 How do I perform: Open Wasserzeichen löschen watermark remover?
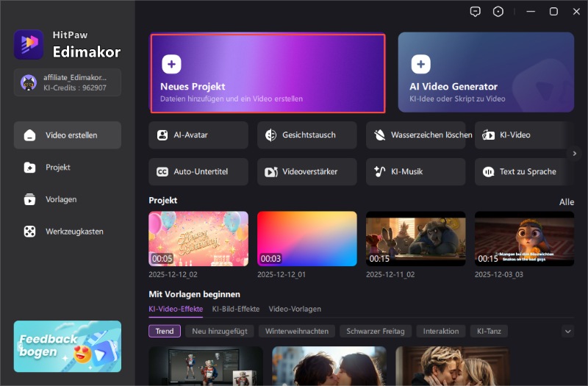click(415, 135)
